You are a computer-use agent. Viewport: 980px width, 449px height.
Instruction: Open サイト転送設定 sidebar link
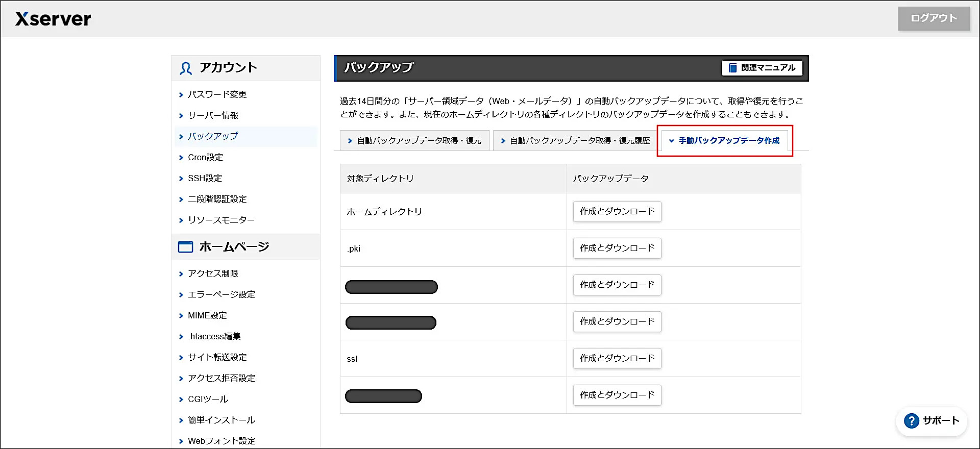(x=217, y=357)
